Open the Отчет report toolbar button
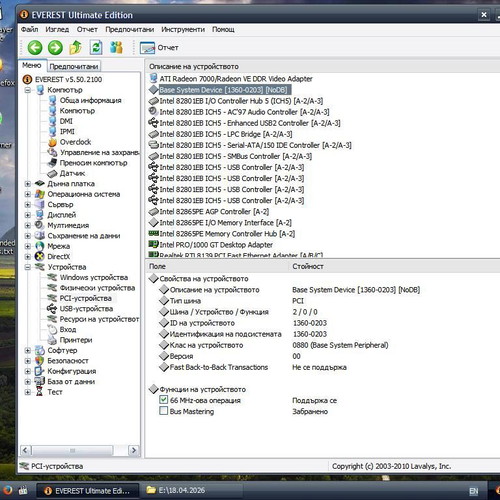Screen dimensions: 500x500 pos(159,48)
